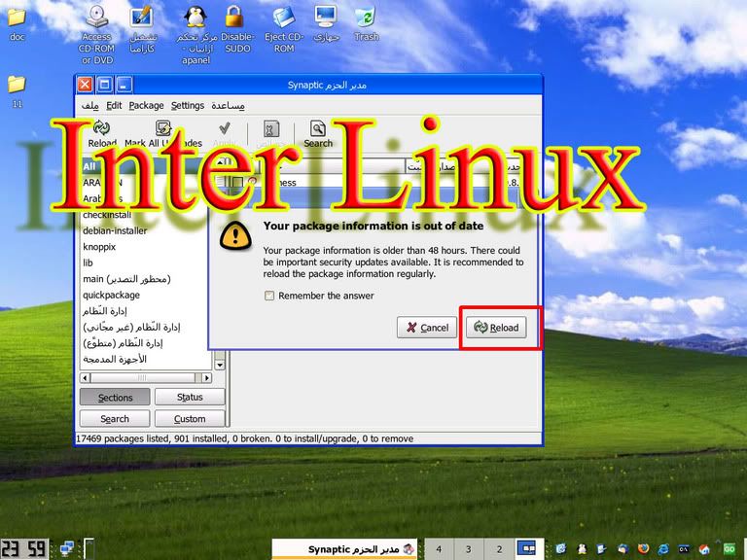The width and height of the screenshot is (747, 560).
Task: Click the network monitor icon beside clock
Action: [67, 548]
